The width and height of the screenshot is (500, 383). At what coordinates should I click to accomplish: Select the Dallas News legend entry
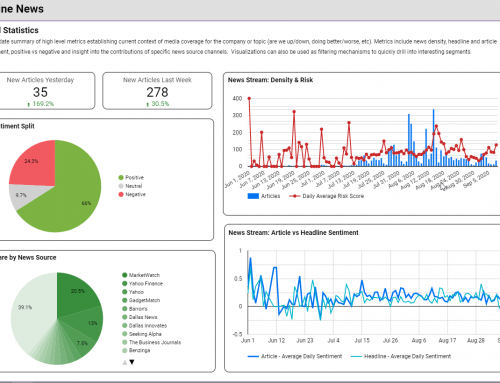coord(140,317)
